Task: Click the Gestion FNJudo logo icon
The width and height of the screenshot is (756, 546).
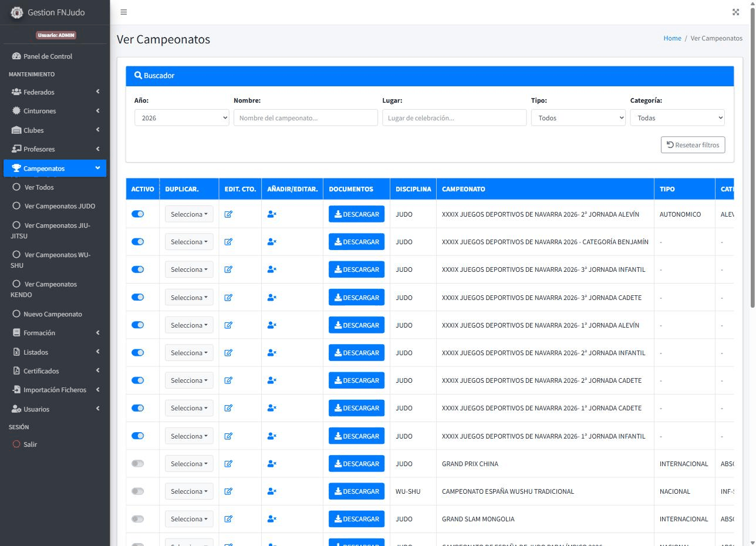Action: 17,12
